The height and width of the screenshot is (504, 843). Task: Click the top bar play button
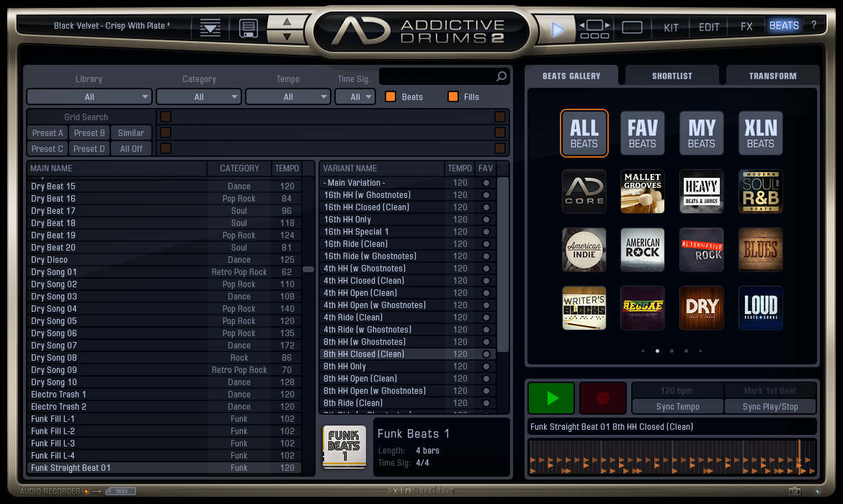558,29
